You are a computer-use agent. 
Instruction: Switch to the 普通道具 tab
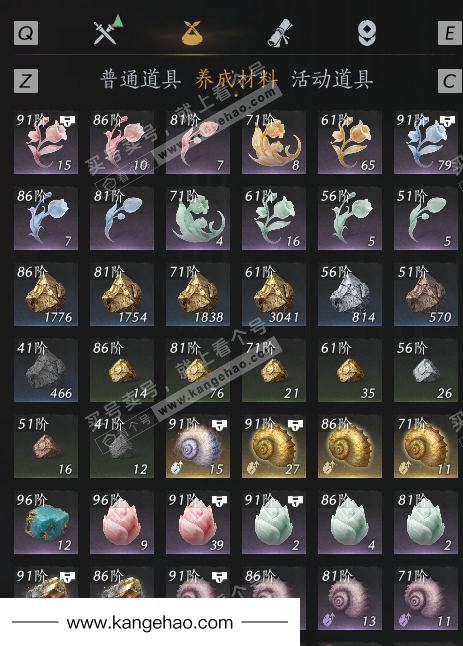point(140,79)
